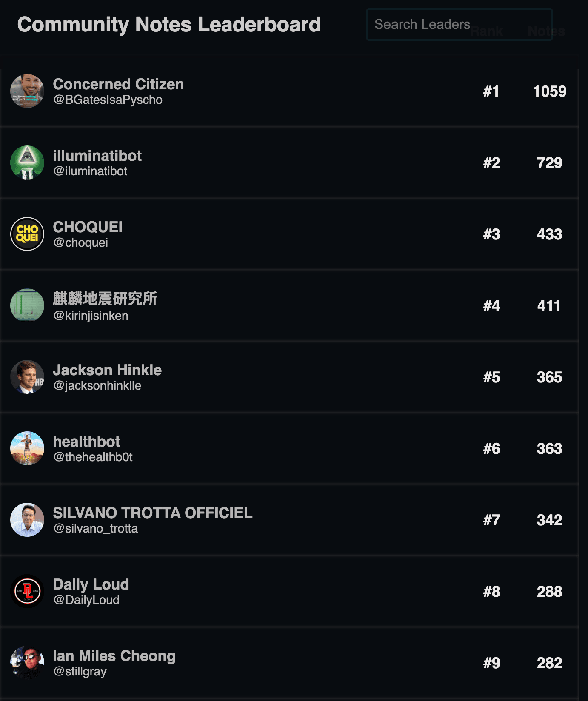Open illuminatibot's pyramid eye avatar
588x701 pixels.
(27, 162)
